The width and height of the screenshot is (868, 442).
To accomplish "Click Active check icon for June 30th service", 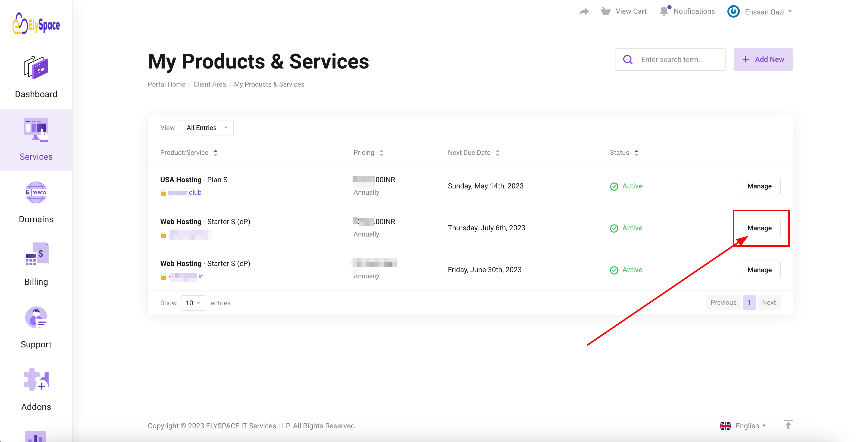I will tap(614, 270).
